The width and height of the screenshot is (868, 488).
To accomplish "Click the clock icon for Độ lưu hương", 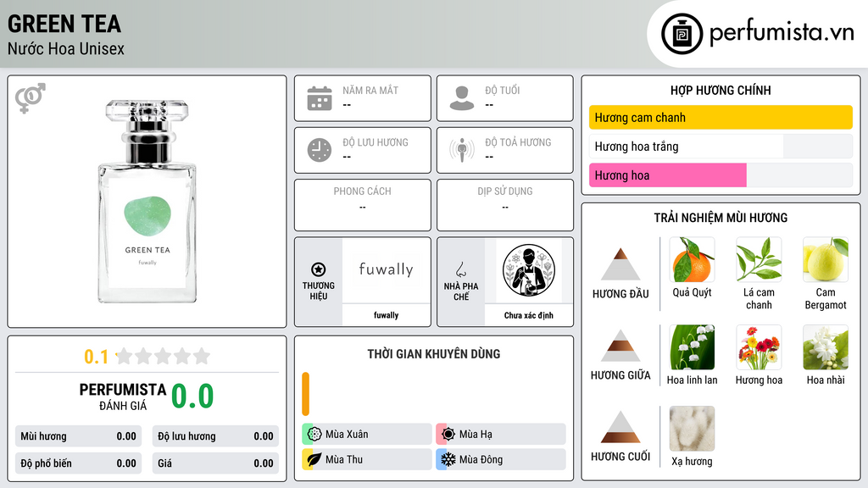I will (x=320, y=150).
